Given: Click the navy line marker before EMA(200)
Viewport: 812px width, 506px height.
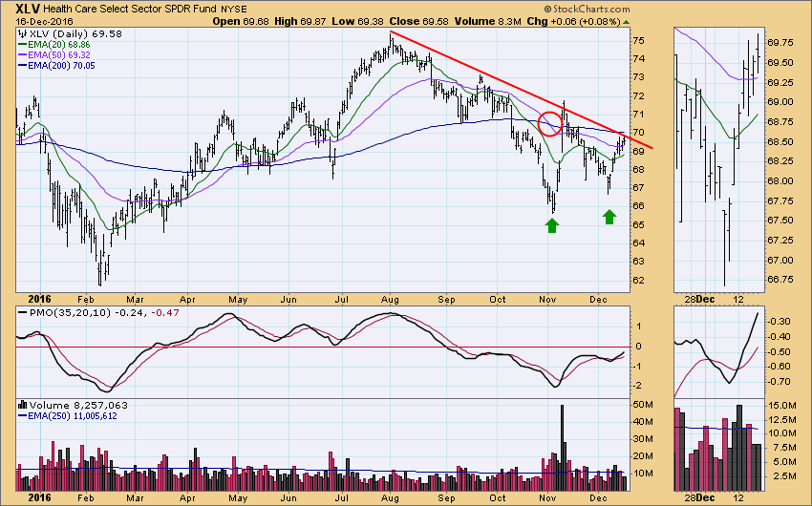Looking at the screenshot, I should click(x=22, y=66).
